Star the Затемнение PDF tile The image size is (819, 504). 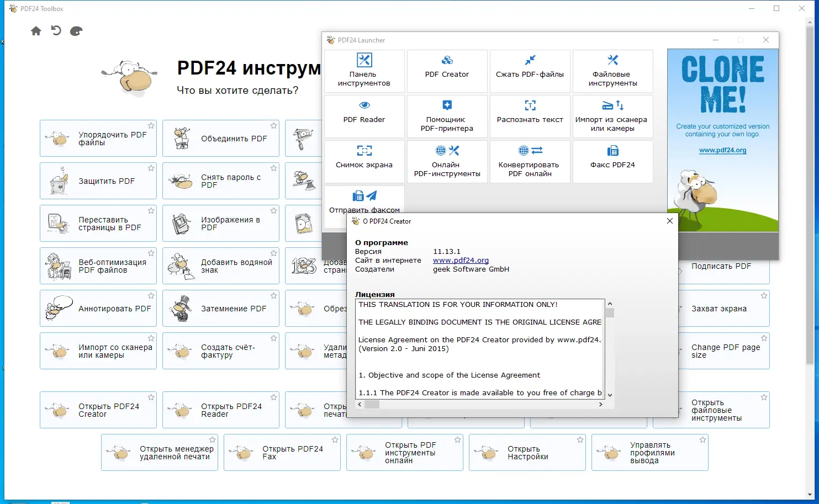273,296
